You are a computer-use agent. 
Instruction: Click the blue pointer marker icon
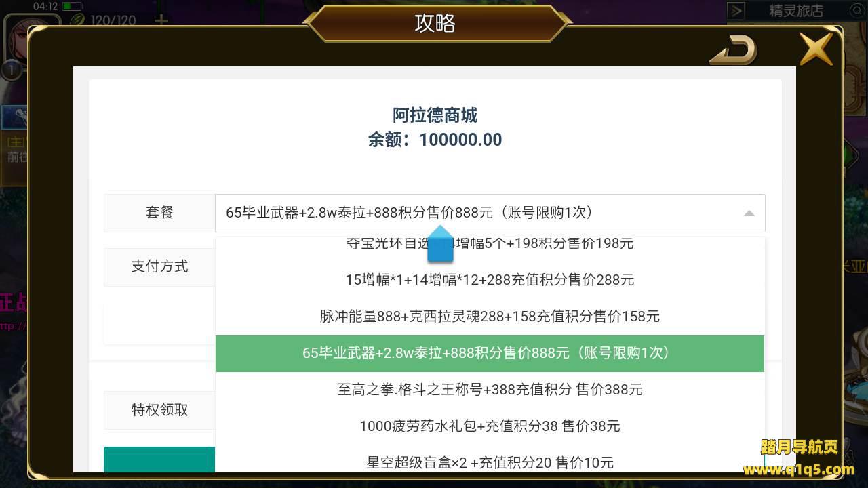[440, 244]
